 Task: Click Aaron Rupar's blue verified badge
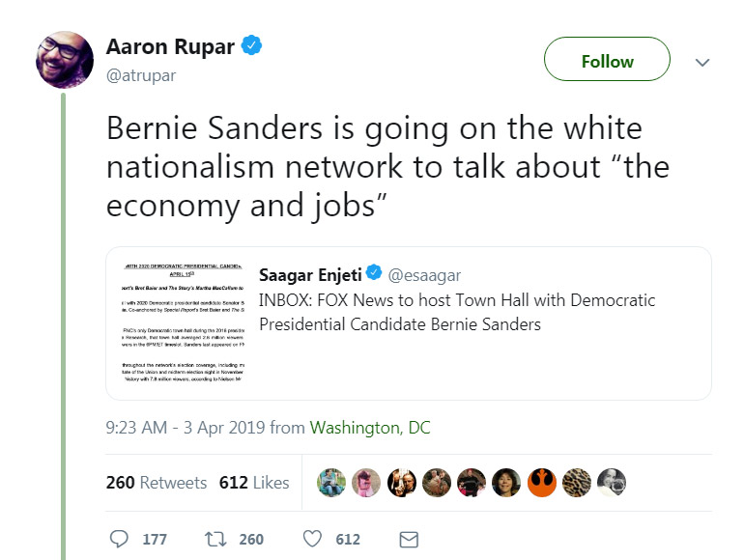point(252,46)
